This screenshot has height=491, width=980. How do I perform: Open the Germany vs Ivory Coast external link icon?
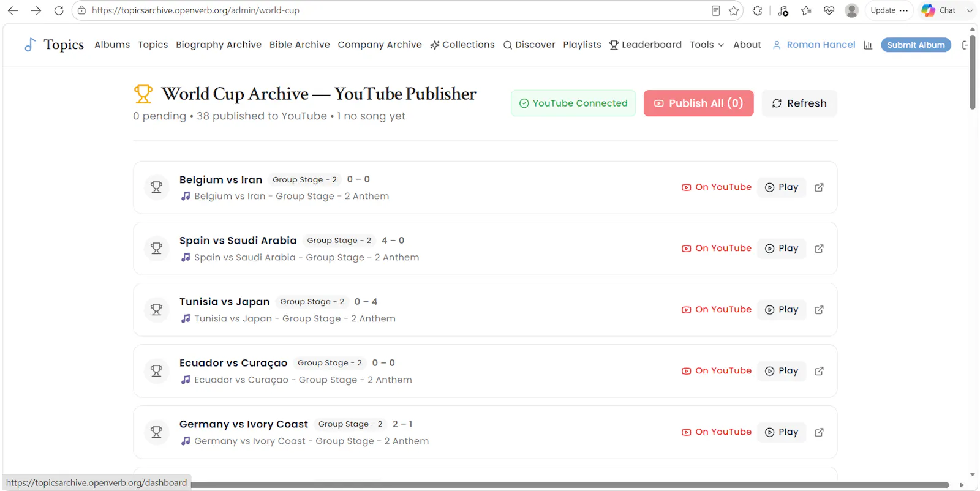coord(819,432)
